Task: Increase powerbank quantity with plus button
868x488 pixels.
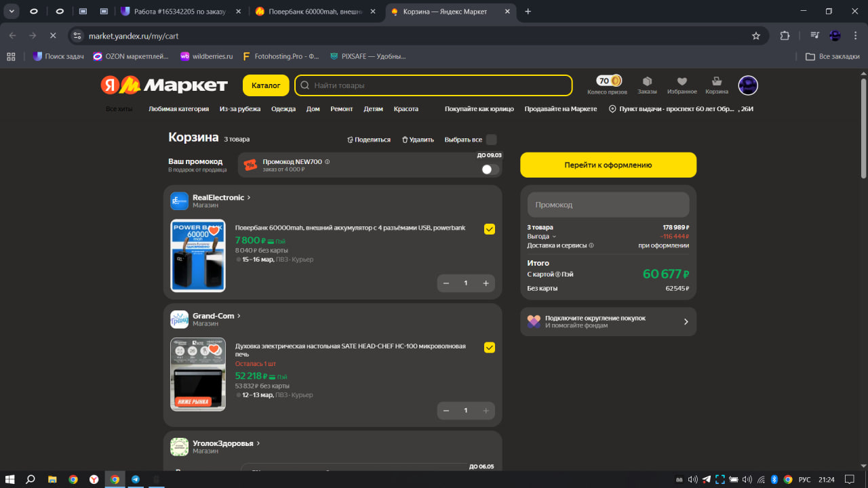Action: pyautogui.click(x=486, y=283)
